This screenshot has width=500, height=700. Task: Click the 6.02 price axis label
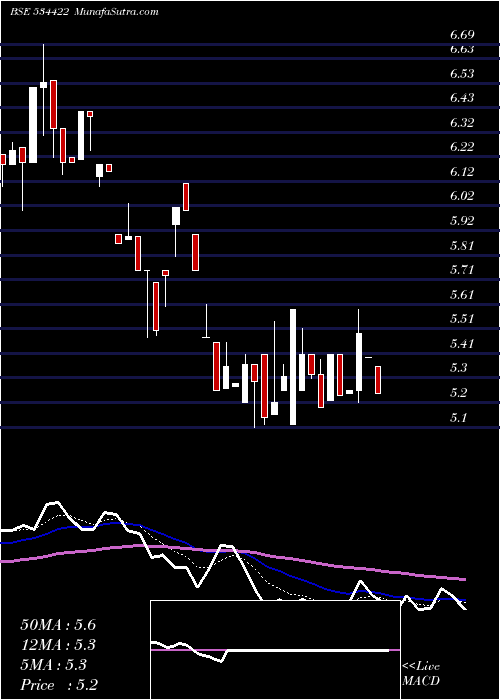[x=462, y=196]
